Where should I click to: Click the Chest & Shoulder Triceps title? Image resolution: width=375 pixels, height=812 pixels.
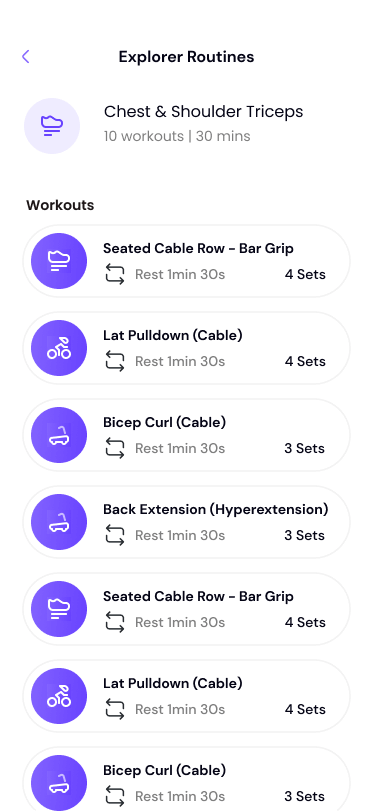click(204, 112)
